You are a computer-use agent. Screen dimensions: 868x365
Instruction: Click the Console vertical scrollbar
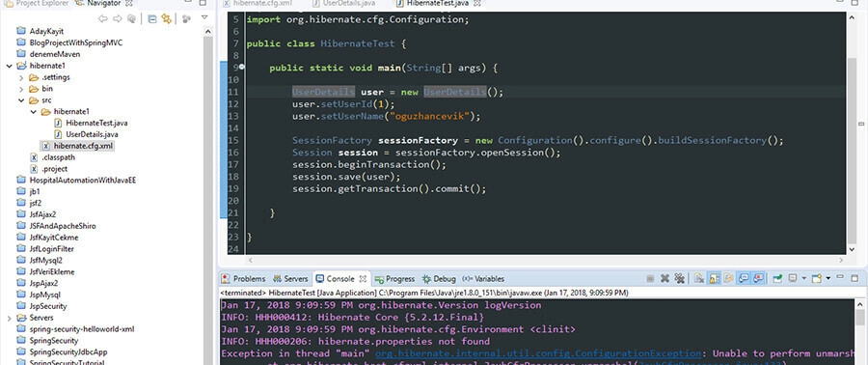point(859,332)
